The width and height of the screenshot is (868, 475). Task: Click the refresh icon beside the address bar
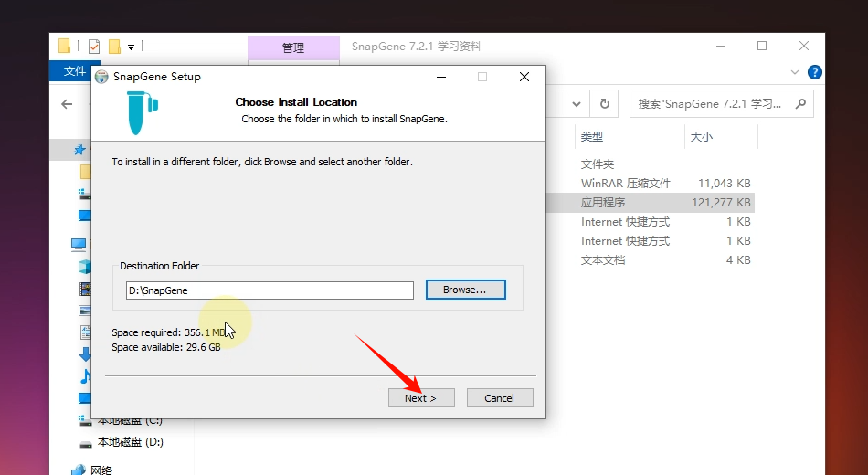click(x=604, y=104)
